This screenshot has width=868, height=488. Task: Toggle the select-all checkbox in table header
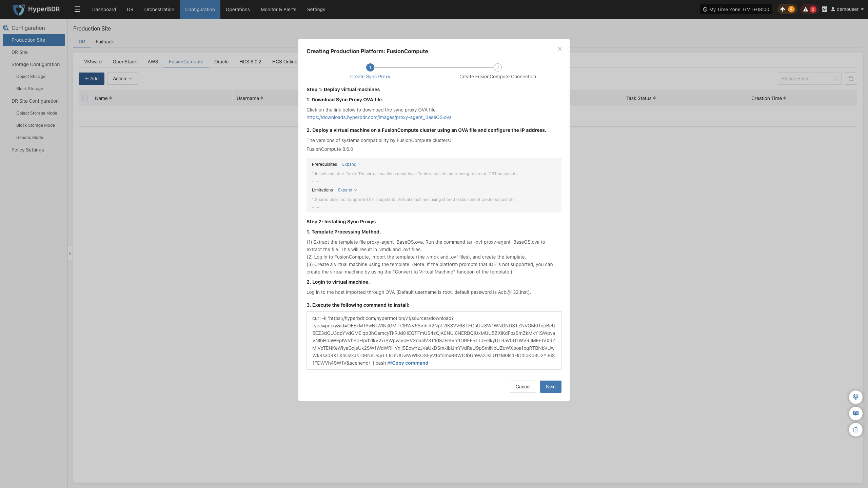pyautogui.click(x=85, y=98)
